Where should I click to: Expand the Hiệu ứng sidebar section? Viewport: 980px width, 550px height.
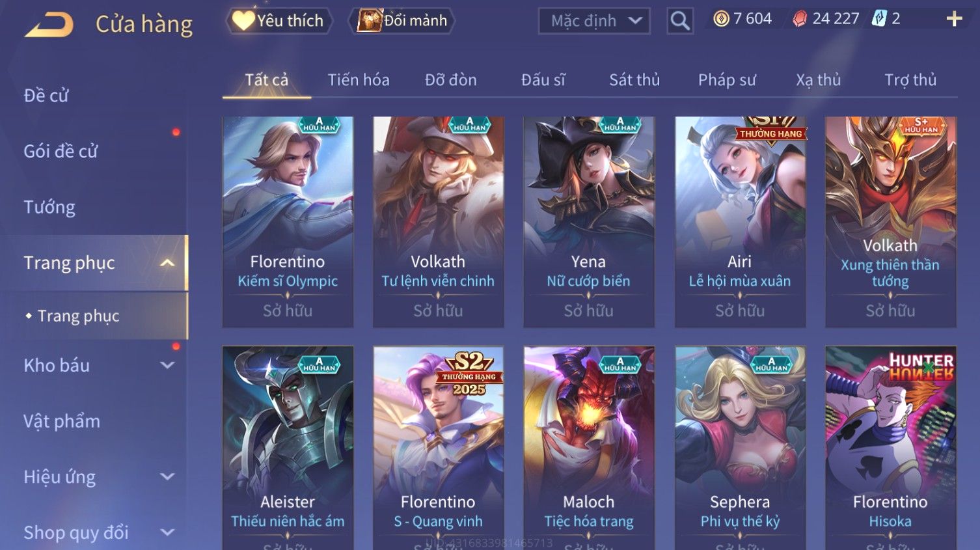tap(167, 476)
